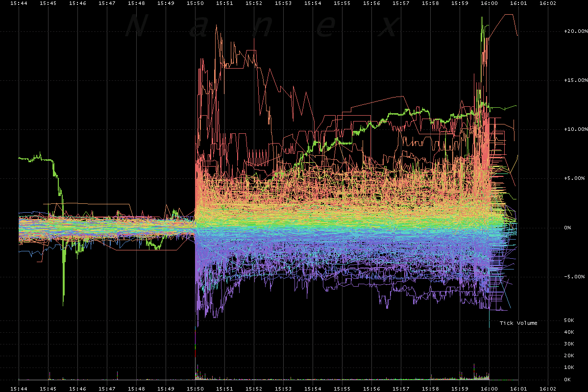The image size is (588, 392).
Task: Click the 16:02 label on bottom time axis
Action: [548, 389]
